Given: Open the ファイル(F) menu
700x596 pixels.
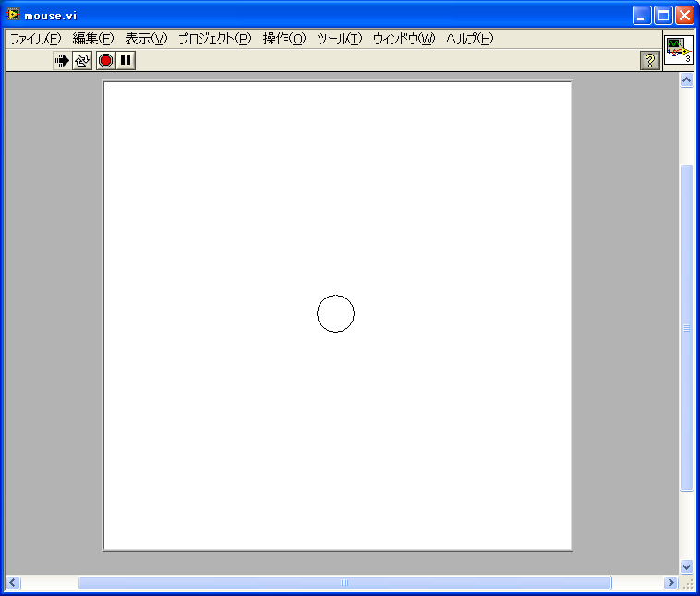Looking at the screenshot, I should coord(35,39).
